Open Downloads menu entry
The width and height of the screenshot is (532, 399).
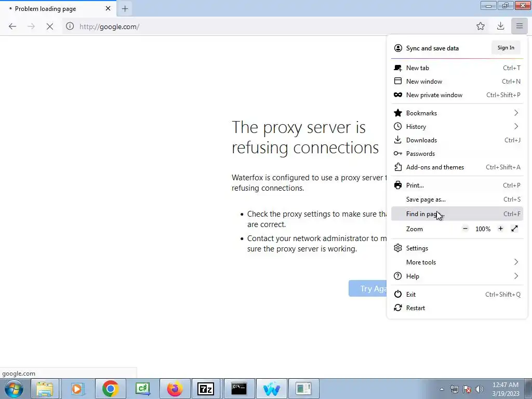[457, 140]
